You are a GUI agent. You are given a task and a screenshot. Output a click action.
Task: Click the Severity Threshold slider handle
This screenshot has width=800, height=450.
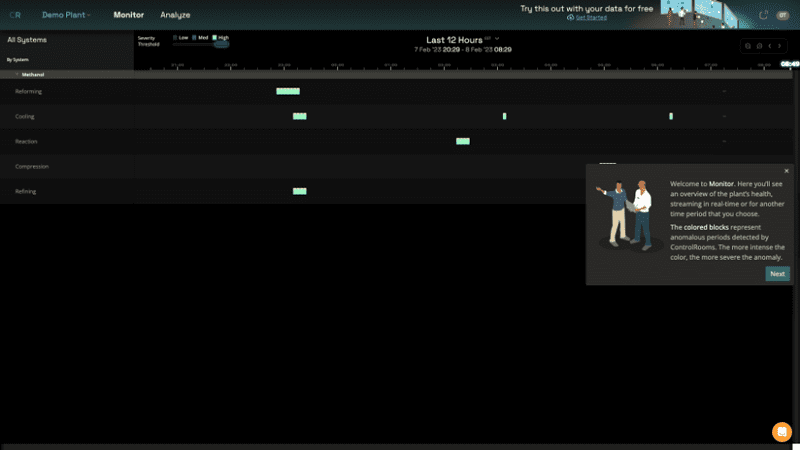(222, 44)
